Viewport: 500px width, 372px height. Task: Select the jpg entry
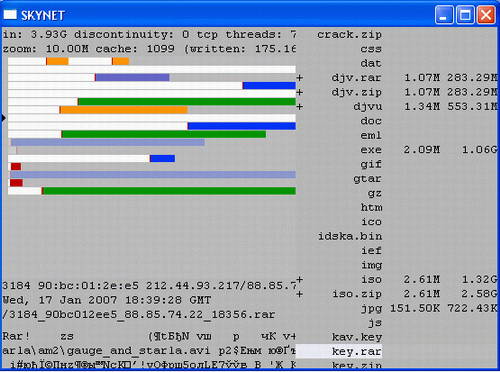click(371, 308)
